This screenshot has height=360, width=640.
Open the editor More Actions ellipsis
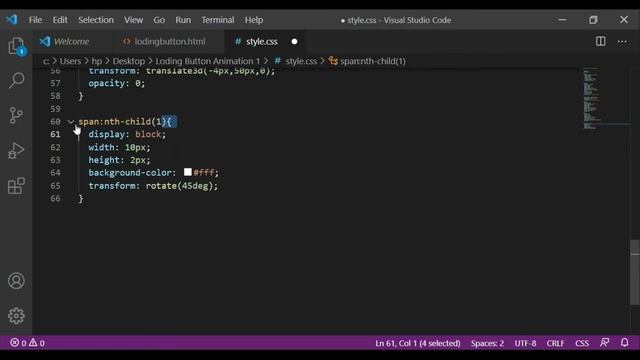(622, 41)
